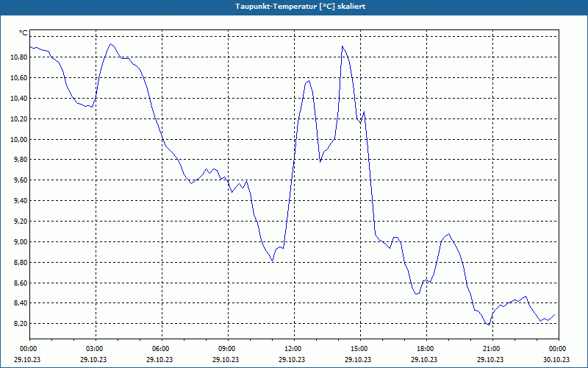
Task: Select the '9,40' y-axis label
Action: coord(21,201)
